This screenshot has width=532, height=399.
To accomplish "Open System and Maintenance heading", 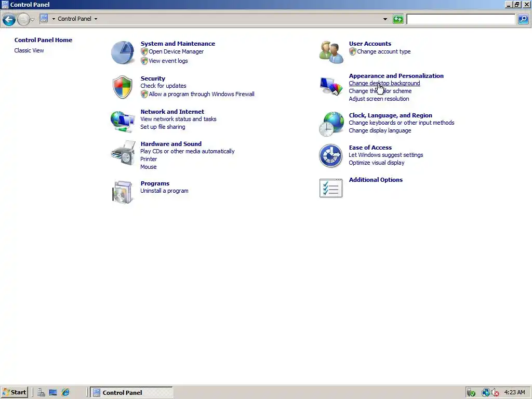I will [x=178, y=44].
